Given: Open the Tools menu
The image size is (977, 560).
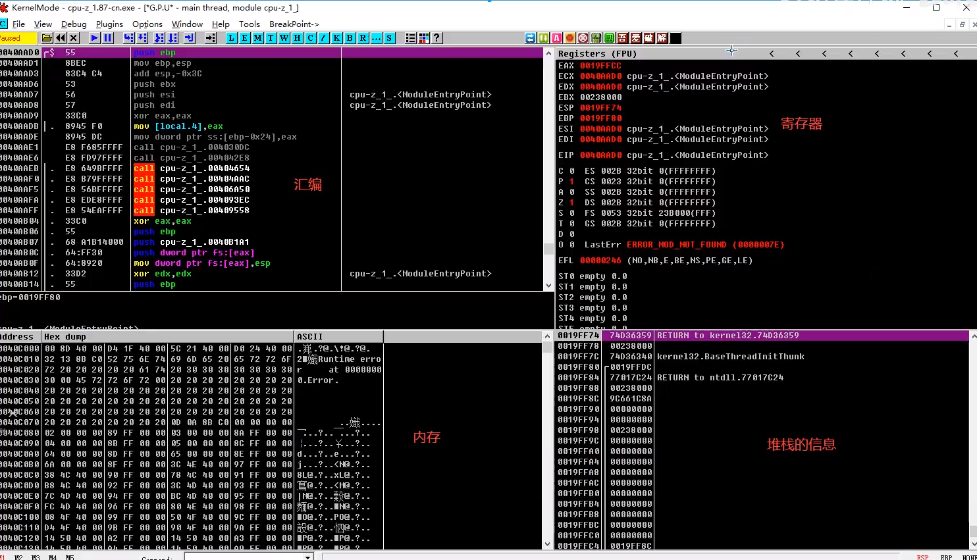Looking at the screenshot, I should tap(250, 24).
